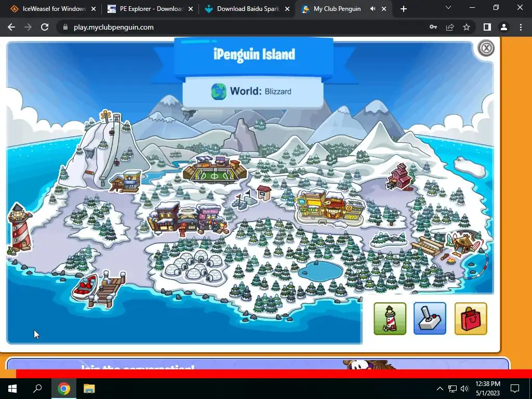This screenshot has width=532, height=399.
Task: Open the Chrome profile menu
Action: pos(504,27)
